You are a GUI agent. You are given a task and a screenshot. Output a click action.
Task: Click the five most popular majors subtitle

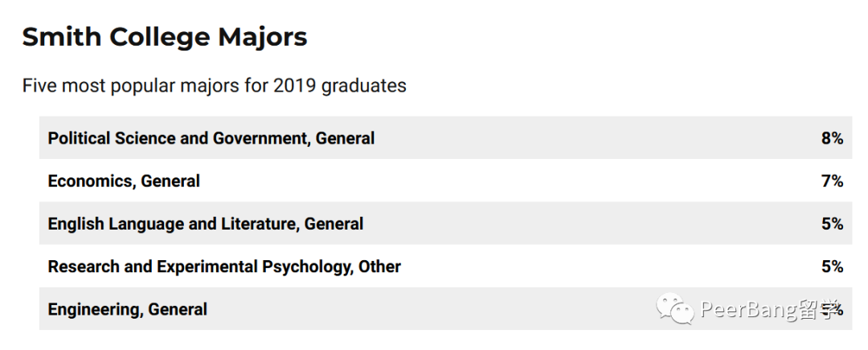pyautogui.click(x=215, y=86)
